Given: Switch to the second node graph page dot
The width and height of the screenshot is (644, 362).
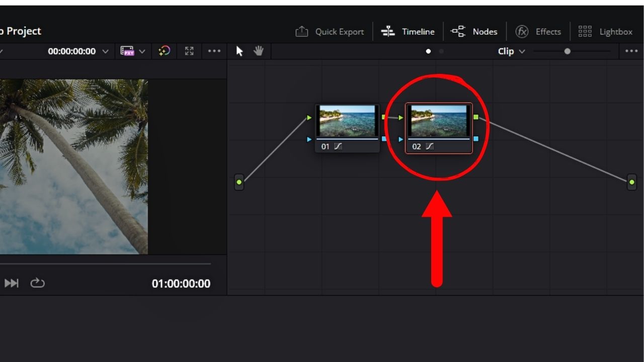Looking at the screenshot, I should click(441, 51).
